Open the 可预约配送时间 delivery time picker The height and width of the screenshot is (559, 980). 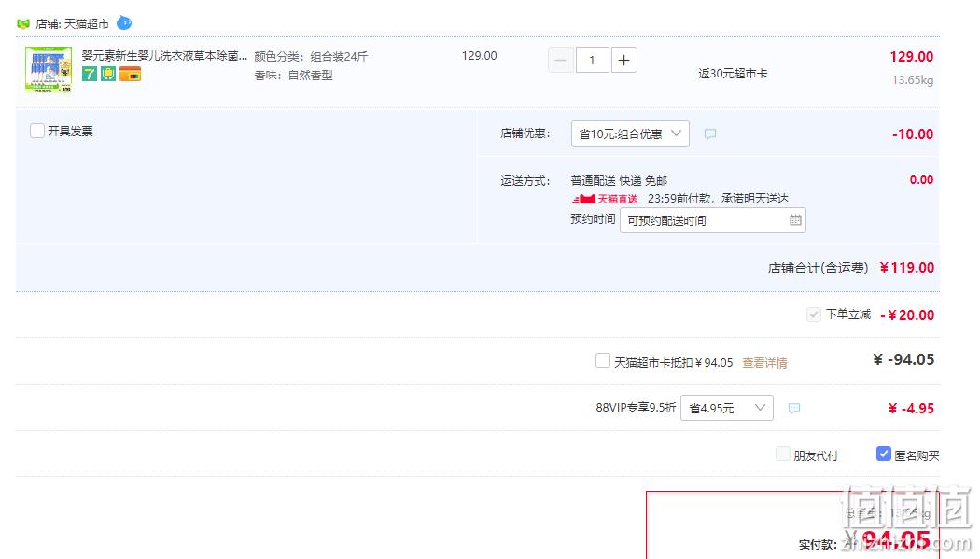712,220
